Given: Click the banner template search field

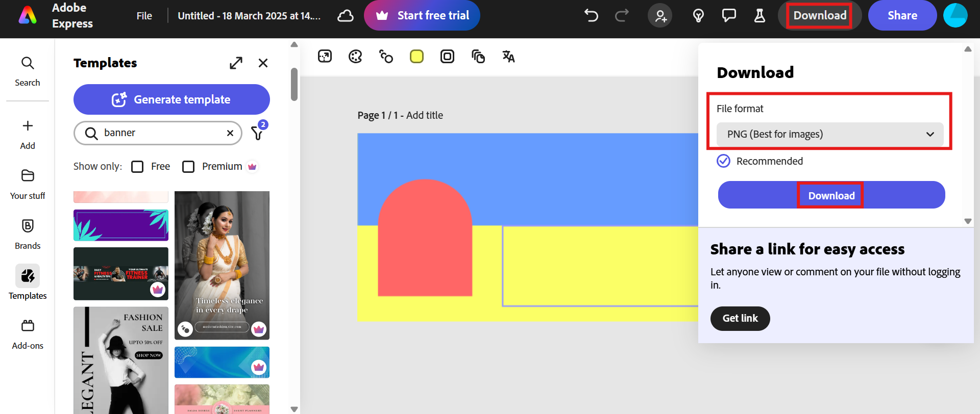Looking at the screenshot, I should click(x=158, y=133).
